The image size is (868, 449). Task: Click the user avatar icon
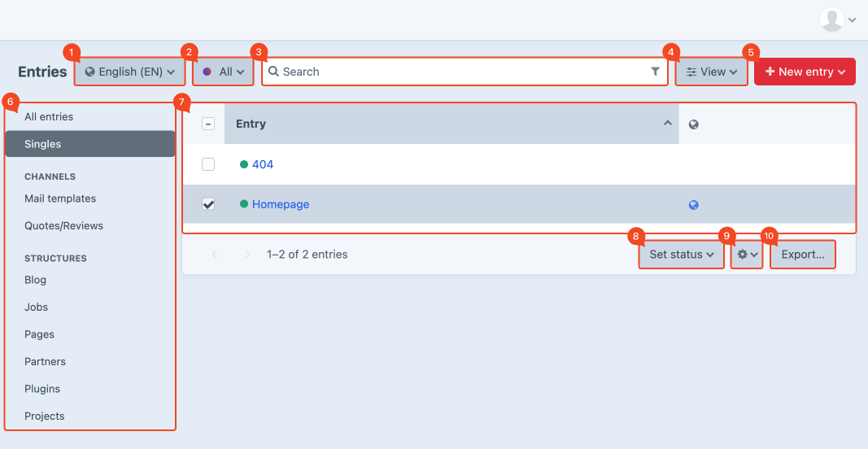pyautogui.click(x=831, y=20)
